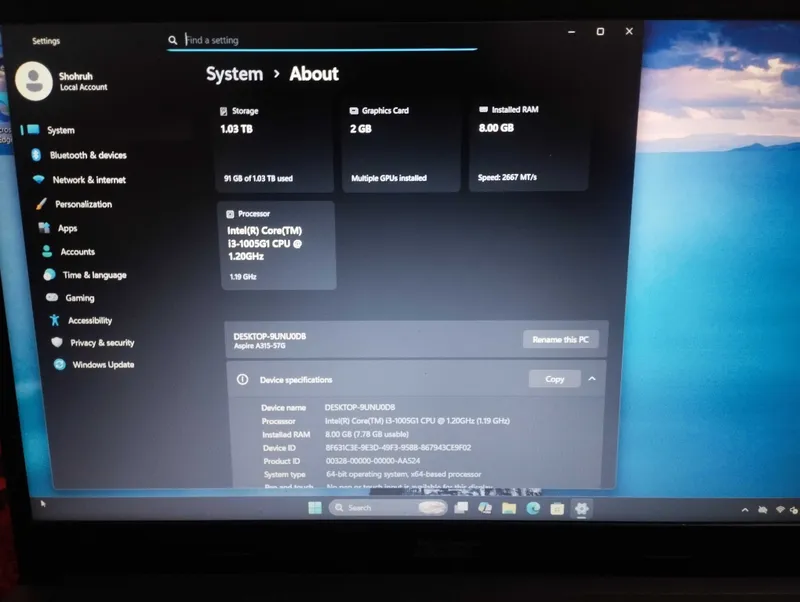The height and width of the screenshot is (602, 800).
Task: Click the Windows Update circular arrows icon
Action: tap(60, 364)
